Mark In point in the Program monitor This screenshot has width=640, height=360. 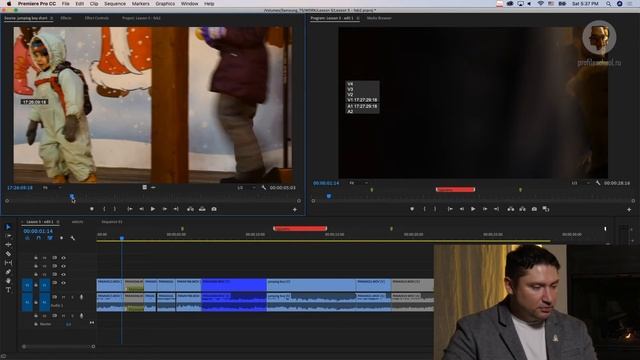point(424,209)
